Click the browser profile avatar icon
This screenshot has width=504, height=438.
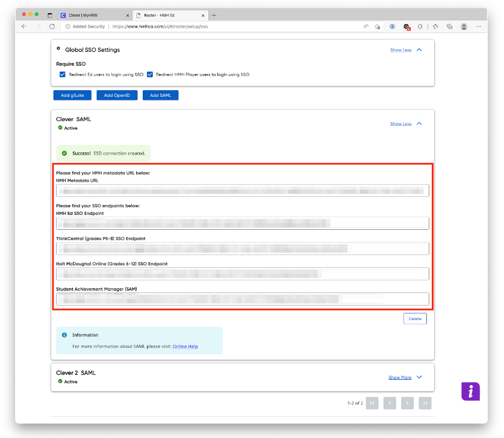click(463, 26)
